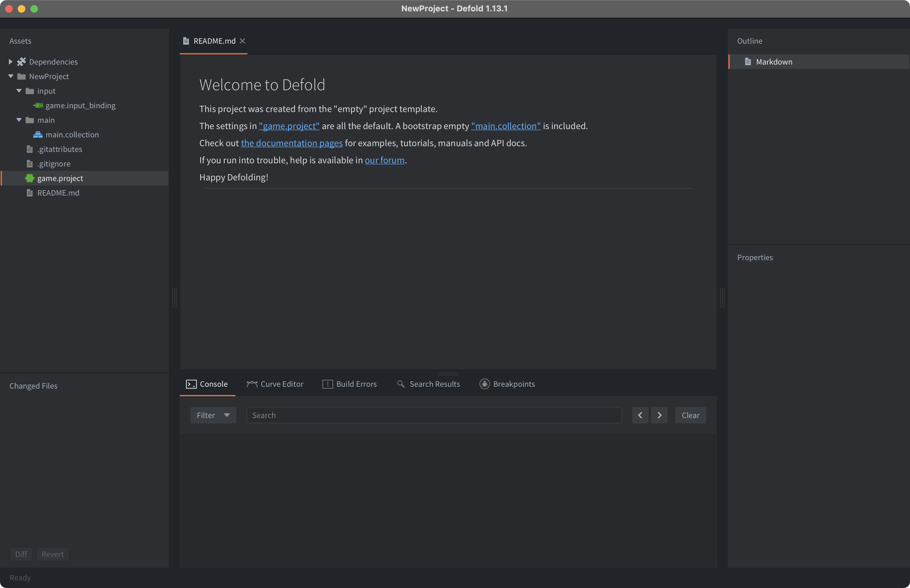Collapse the NewProject tree node

[11, 76]
